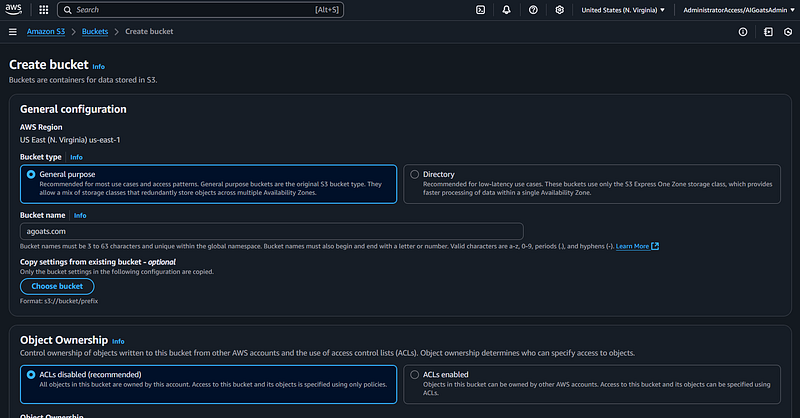Click the Choose bucket button
800x418 pixels.
(56, 286)
